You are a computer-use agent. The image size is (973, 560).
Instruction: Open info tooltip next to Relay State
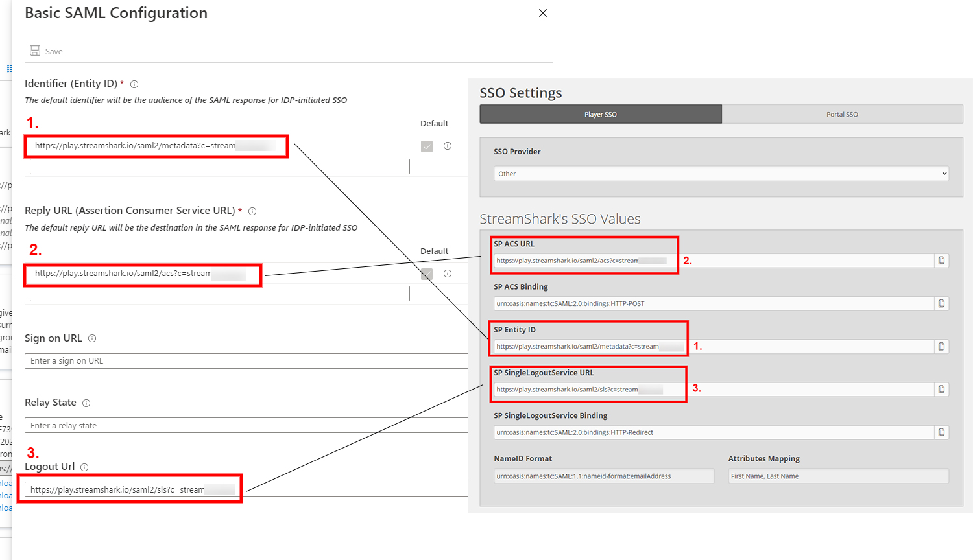pos(86,403)
